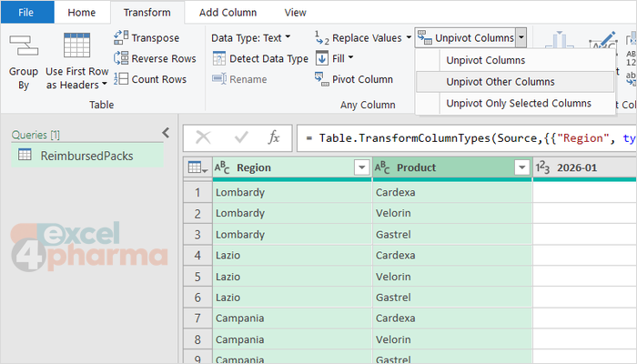Open the Region column filter dropdown
This screenshot has width=637, height=364.
coord(361,167)
